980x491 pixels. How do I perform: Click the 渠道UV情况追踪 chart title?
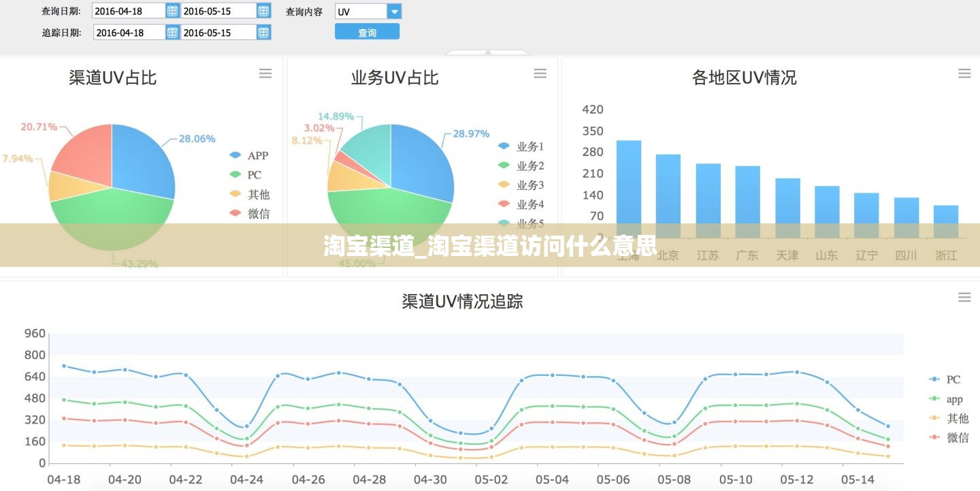[462, 301]
